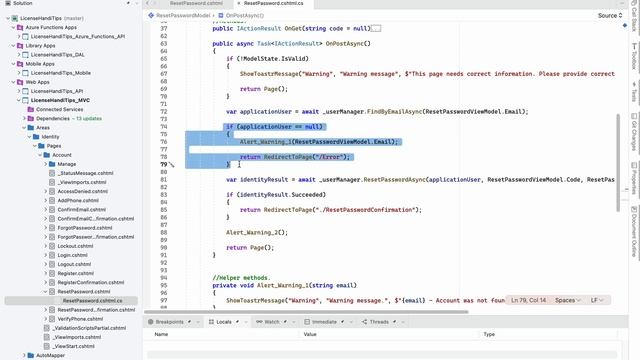Click the LicenseHandiTips_DAL project icon

25,55
